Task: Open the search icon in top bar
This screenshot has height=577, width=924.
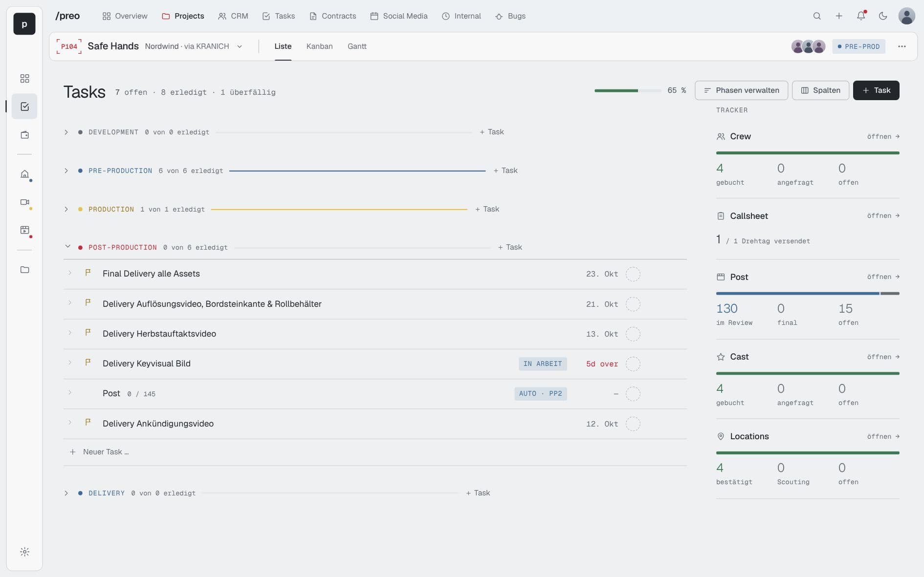Action: (x=817, y=16)
